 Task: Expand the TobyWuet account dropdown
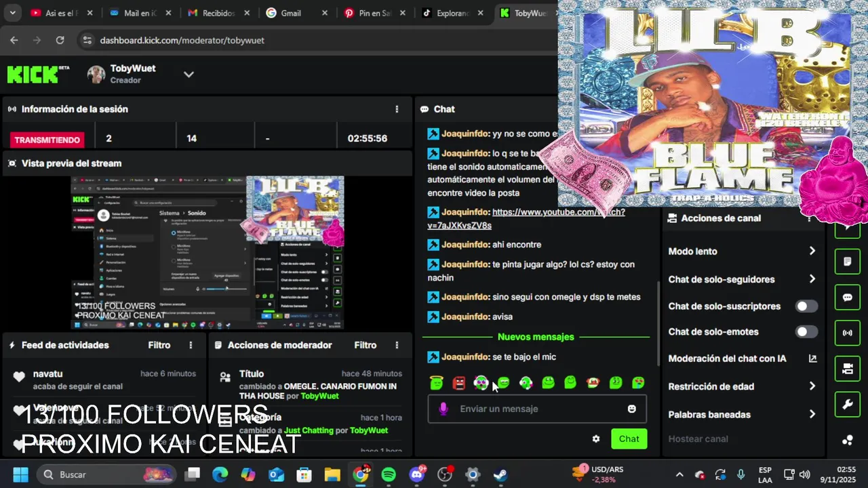[189, 75]
